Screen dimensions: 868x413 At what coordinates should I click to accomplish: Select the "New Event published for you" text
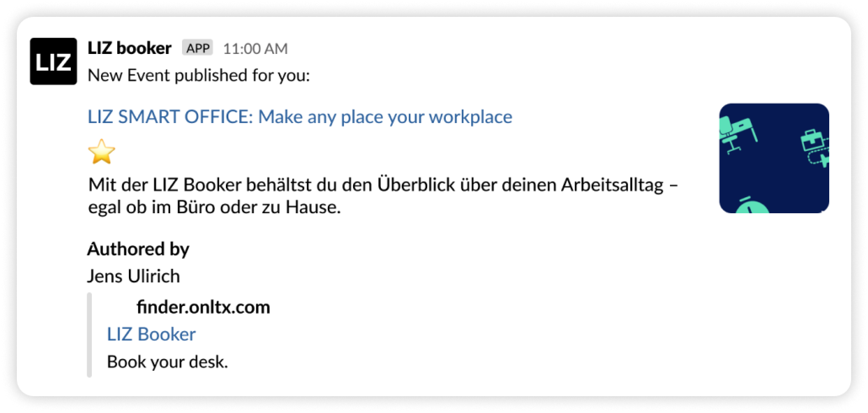(198, 75)
